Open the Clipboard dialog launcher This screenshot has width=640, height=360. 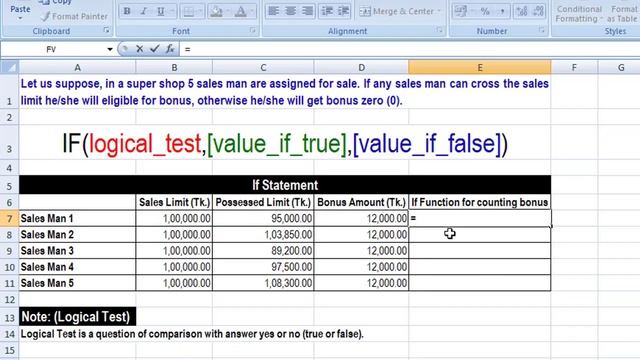pyautogui.click(x=107, y=30)
